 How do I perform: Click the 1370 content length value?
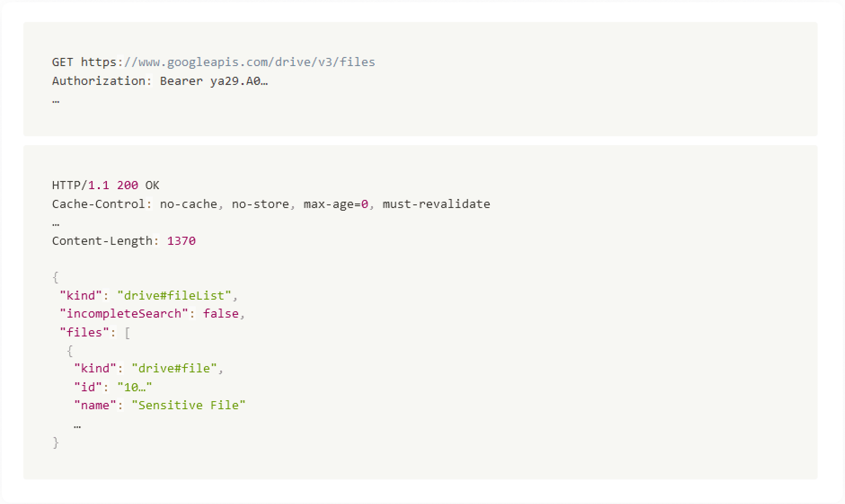point(181,241)
